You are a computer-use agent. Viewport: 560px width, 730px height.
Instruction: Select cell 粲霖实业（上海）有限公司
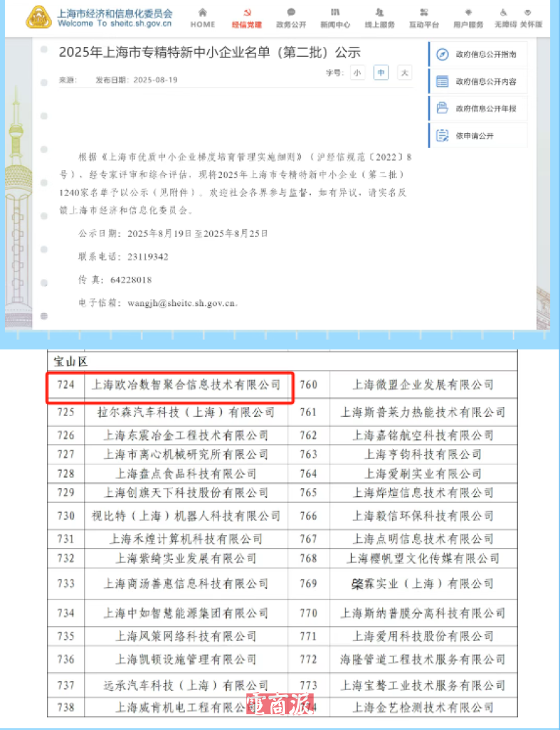423,584
